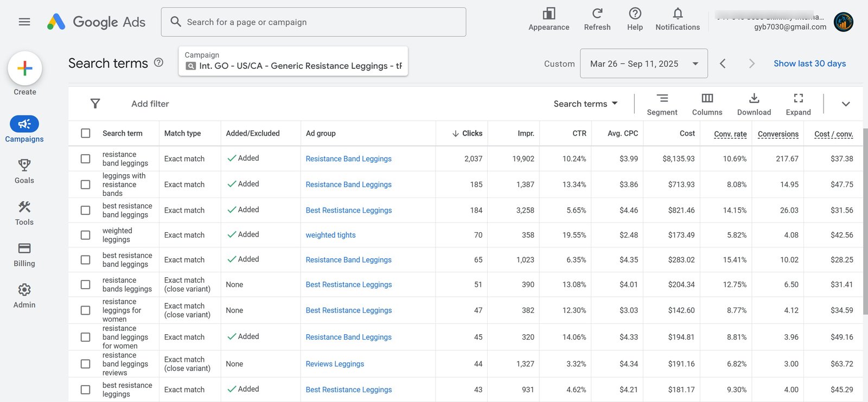Open Tools in the sidebar
Viewport: 868px width, 402px height.
[24, 213]
